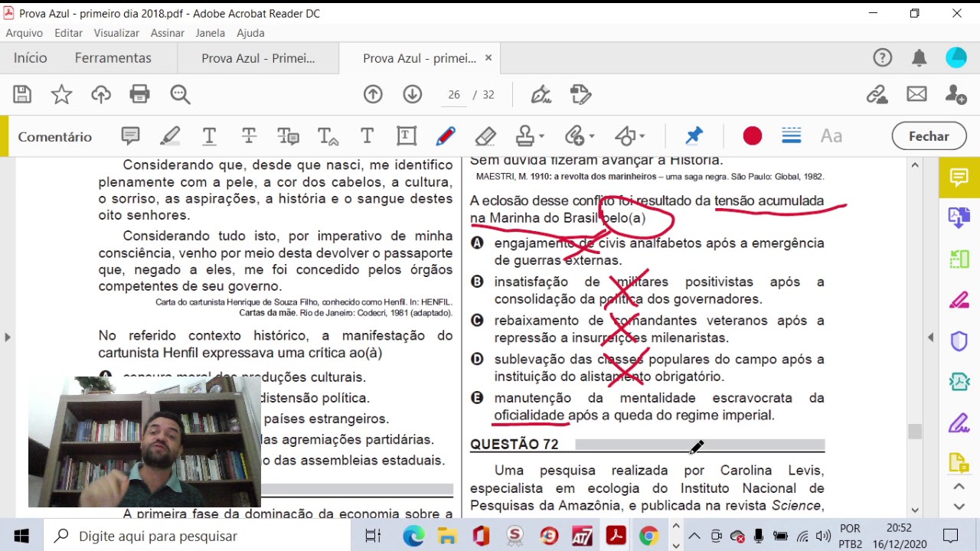Close the comment toolbar with Fechar
The width and height of the screenshot is (980, 551).
[929, 136]
